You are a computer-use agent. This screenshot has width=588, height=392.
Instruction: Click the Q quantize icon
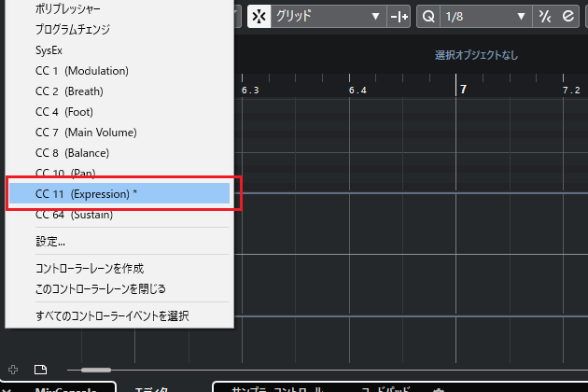[428, 17]
